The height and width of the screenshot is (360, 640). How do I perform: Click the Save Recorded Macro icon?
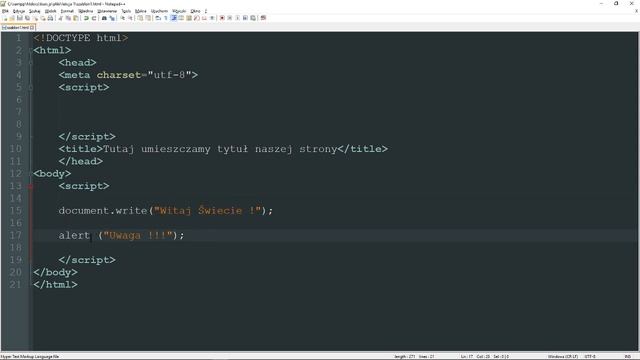(253, 18)
